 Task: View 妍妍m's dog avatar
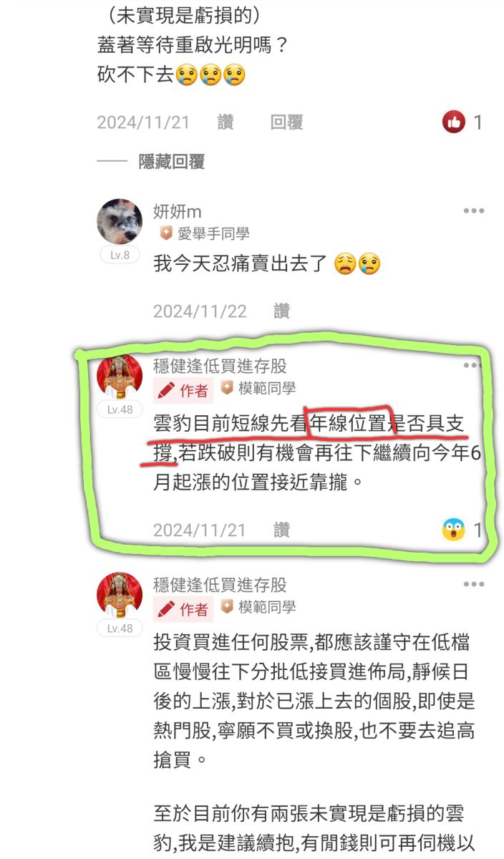pos(120,221)
